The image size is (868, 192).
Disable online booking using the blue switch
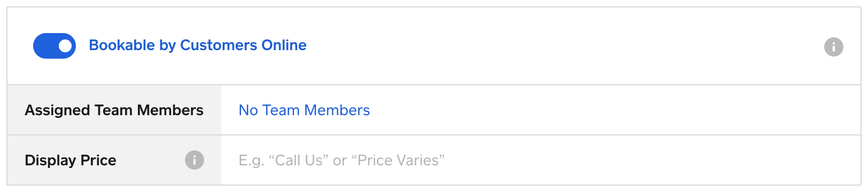point(55,46)
